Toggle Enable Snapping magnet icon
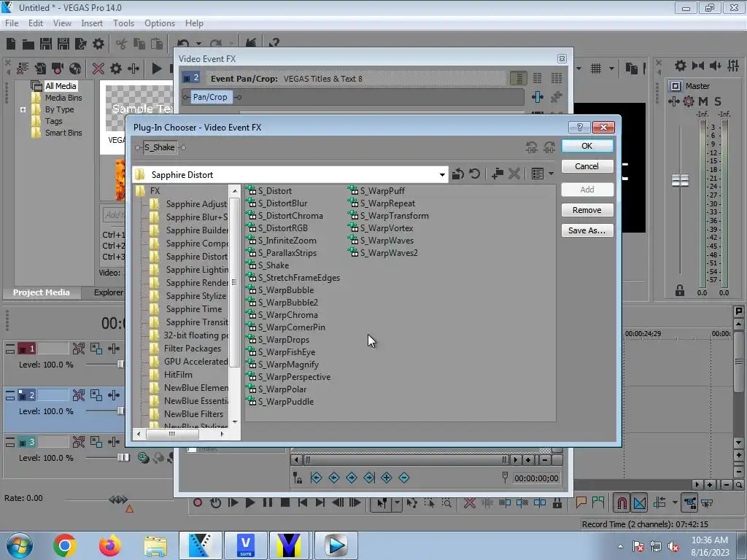 pos(622,503)
